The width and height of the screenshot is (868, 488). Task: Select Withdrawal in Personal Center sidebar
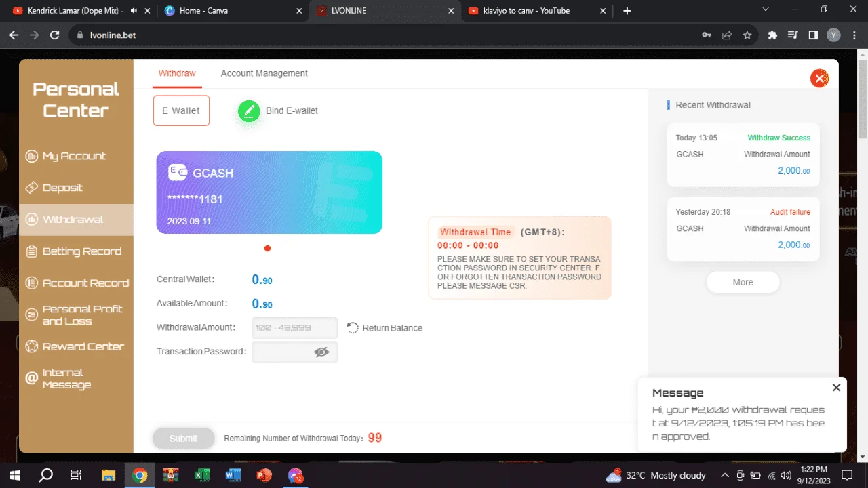point(76,220)
